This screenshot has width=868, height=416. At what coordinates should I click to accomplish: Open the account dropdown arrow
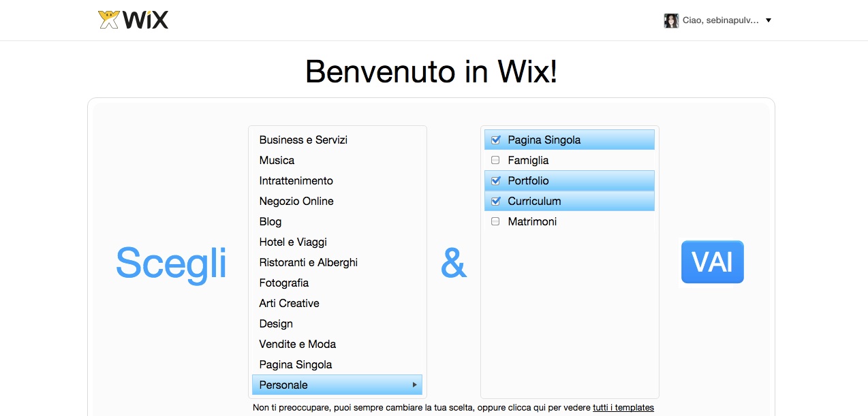[x=769, y=20]
